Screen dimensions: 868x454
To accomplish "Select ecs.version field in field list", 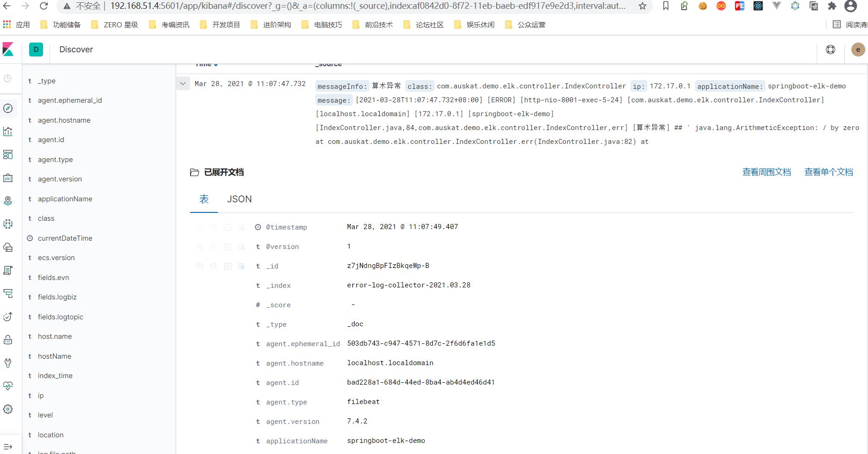I will [x=56, y=258].
